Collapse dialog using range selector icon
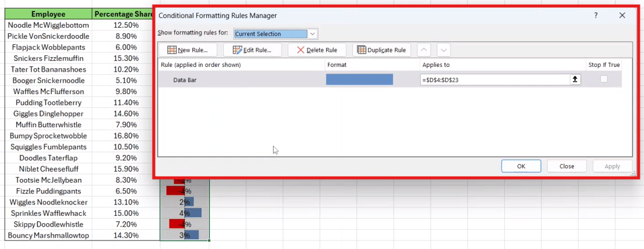This screenshot has width=644, height=249. (x=575, y=80)
